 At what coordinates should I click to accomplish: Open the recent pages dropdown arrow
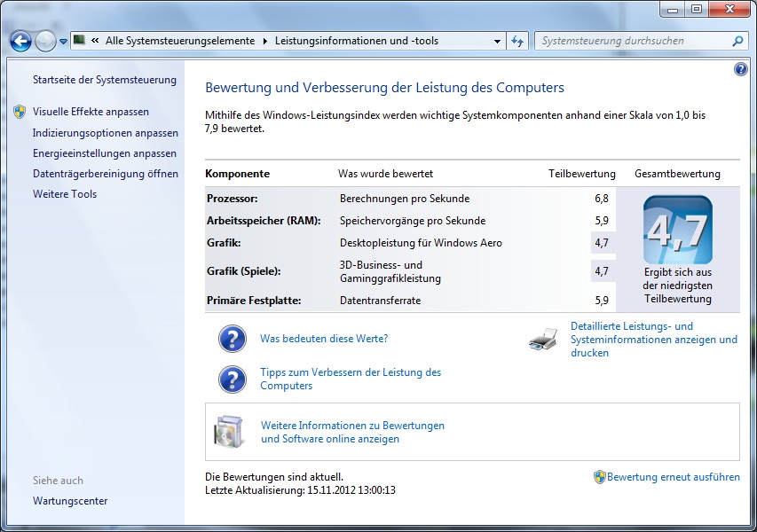point(63,42)
